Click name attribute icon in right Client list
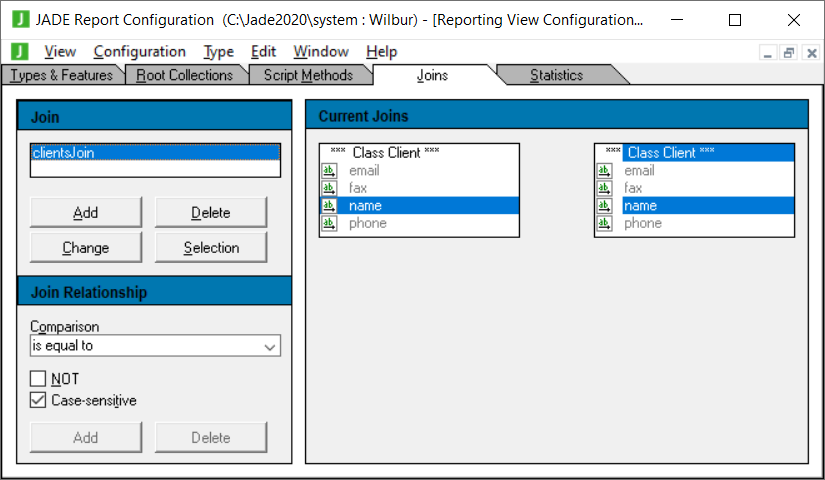Viewport: 825px width, 480px height. click(605, 205)
